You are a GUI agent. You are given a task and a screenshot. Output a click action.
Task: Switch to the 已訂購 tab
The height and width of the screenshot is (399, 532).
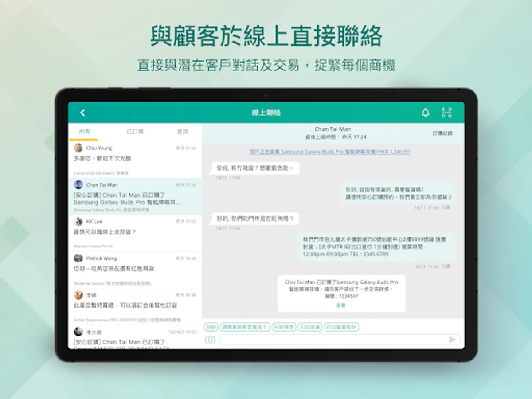click(135, 132)
